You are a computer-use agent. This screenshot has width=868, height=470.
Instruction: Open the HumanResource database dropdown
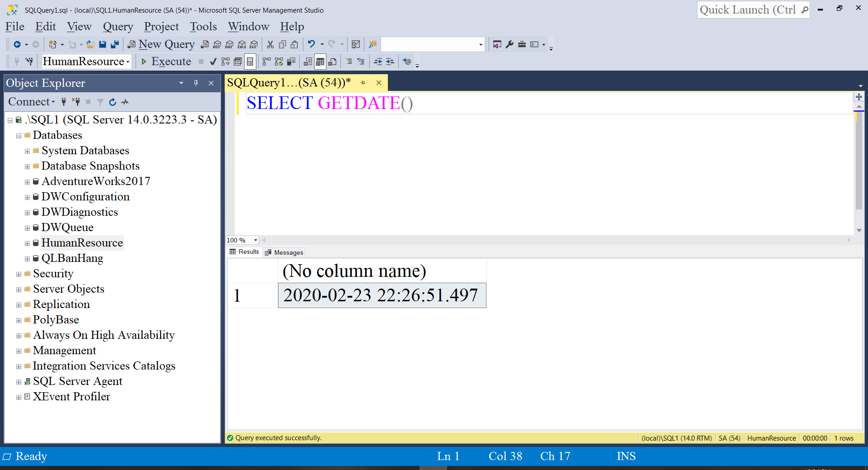pyautogui.click(x=128, y=62)
